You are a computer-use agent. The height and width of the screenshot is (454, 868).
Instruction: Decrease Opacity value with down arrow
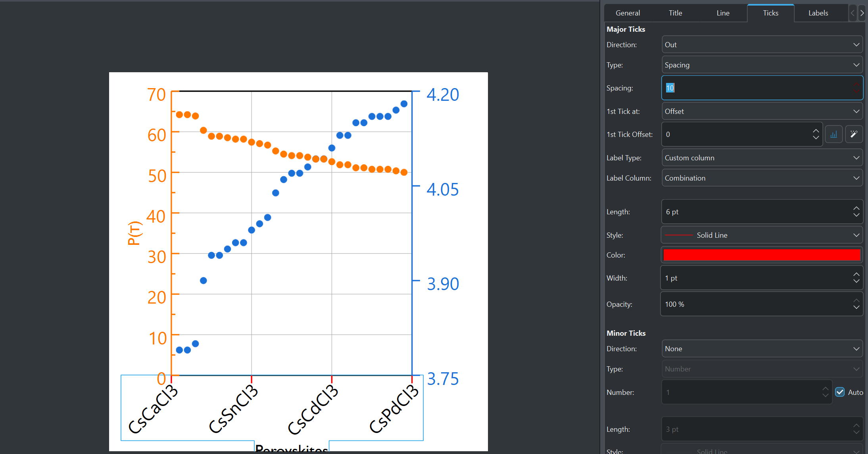pos(856,308)
